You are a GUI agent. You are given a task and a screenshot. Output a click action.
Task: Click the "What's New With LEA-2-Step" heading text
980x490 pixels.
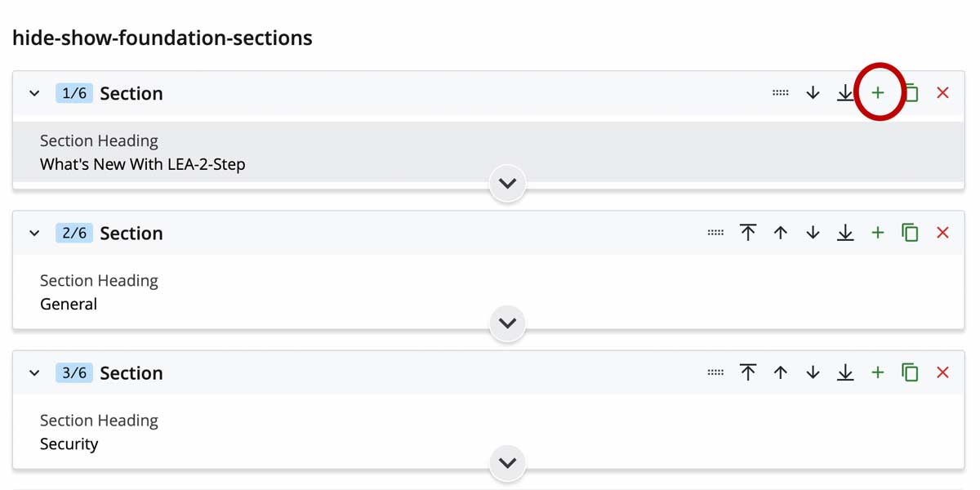(142, 163)
